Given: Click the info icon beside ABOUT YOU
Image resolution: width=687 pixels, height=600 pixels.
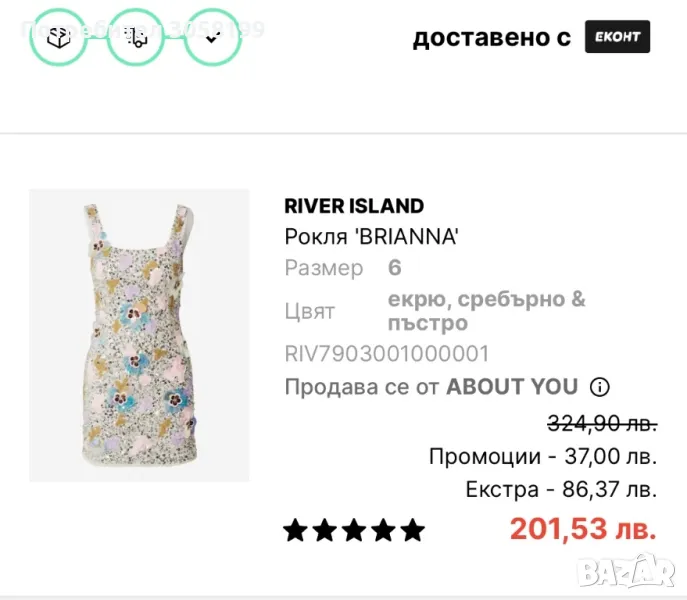Looking at the screenshot, I should 600,387.
